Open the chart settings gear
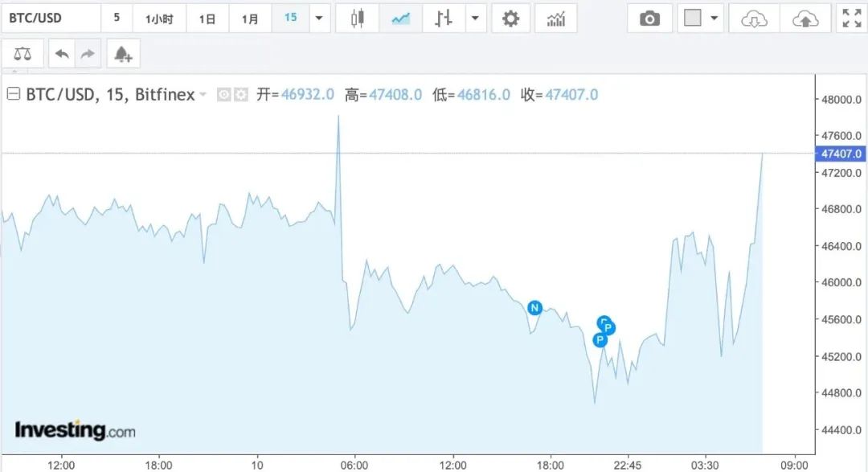This screenshot has width=868, height=472. coord(511,17)
